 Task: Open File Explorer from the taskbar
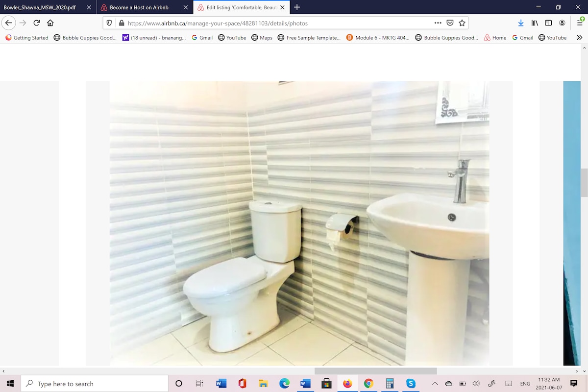click(x=263, y=384)
